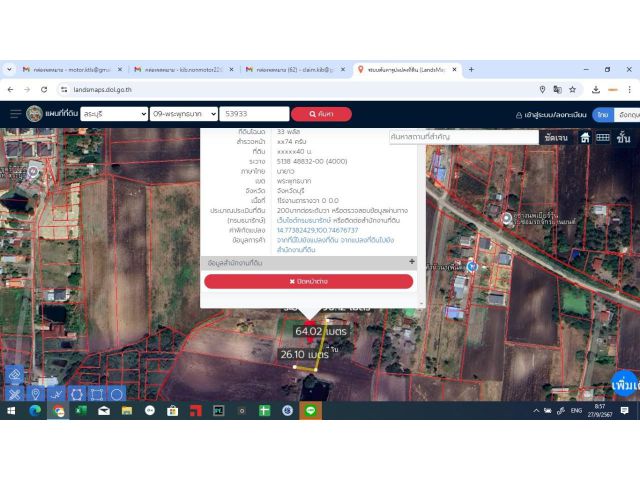Viewport: 640px width, 480px height.
Task: Select the rectangle drawing tool
Action: click(97, 394)
